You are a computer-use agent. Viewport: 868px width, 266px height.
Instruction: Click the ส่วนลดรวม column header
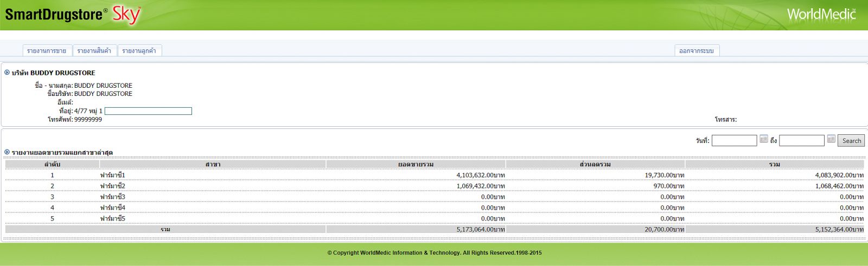coord(595,164)
